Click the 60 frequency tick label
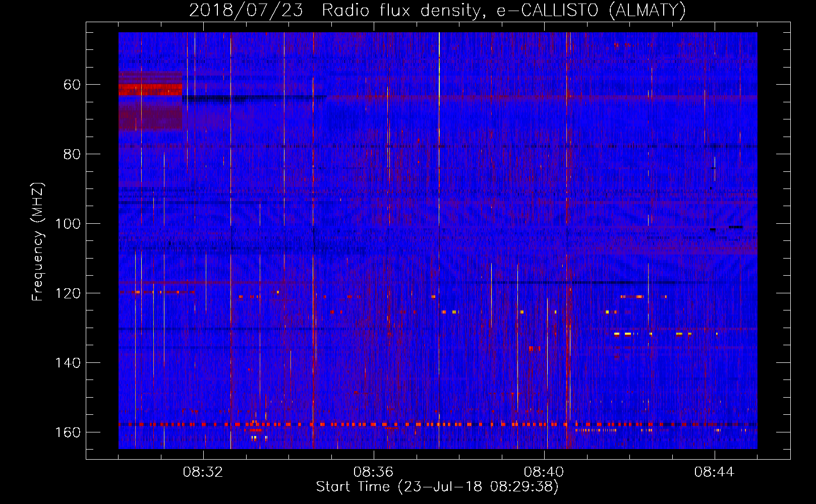The image size is (816, 504). (72, 85)
